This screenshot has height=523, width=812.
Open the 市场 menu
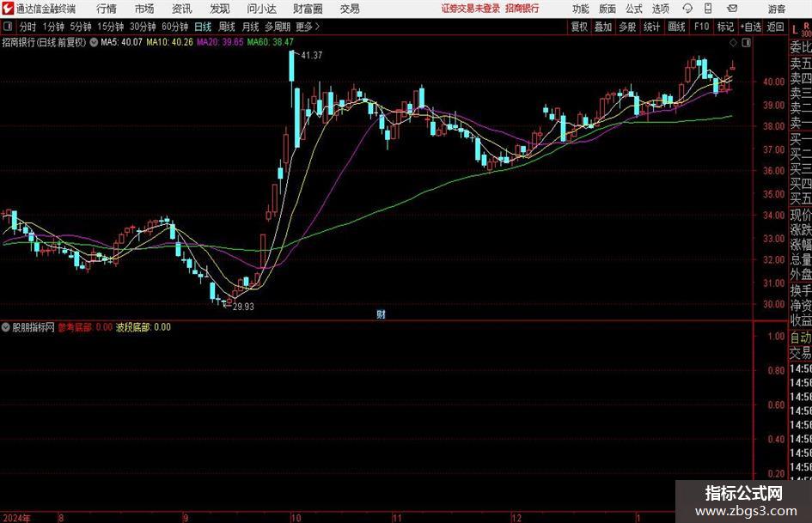[x=144, y=9]
